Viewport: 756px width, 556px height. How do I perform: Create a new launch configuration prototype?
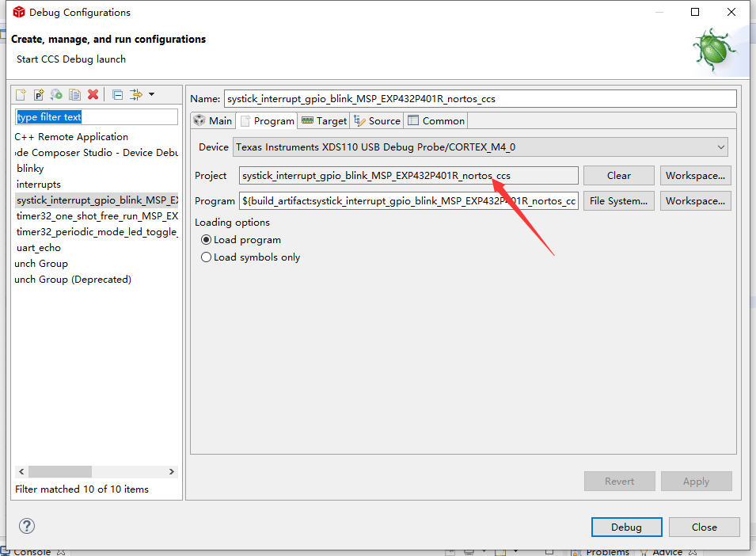coord(38,94)
